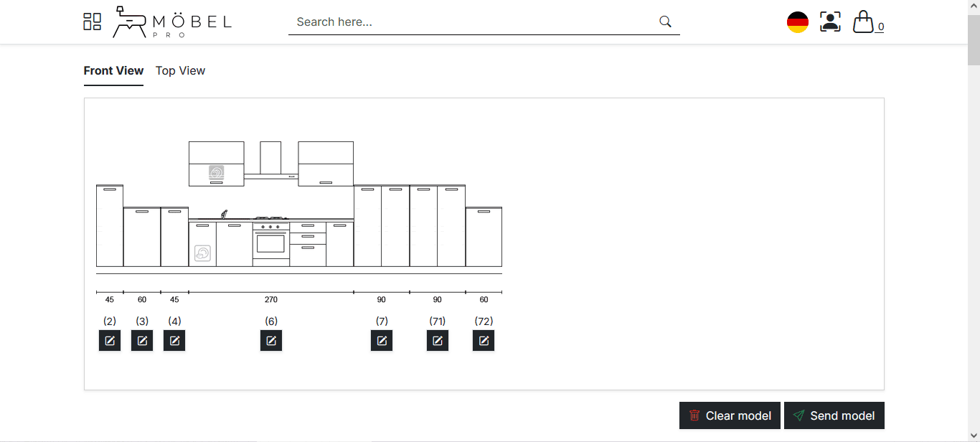Edit kitchen block item (6)
Image resolution: width=980 pixels, height=442 pixels.
[x=271, y=340]
